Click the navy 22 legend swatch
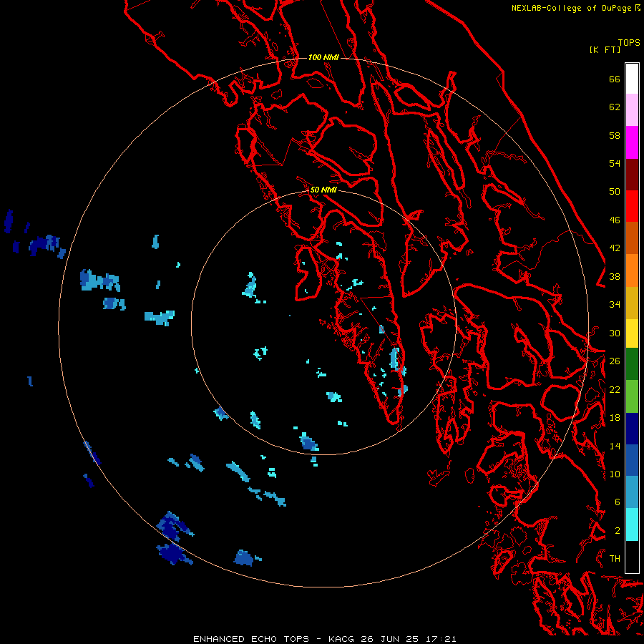 point(632,429)
